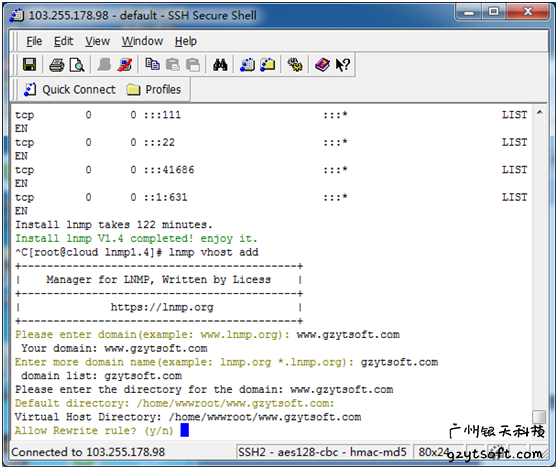Click the Save icon in toolbar
The image size is (558, 469).
click(29, 65)
